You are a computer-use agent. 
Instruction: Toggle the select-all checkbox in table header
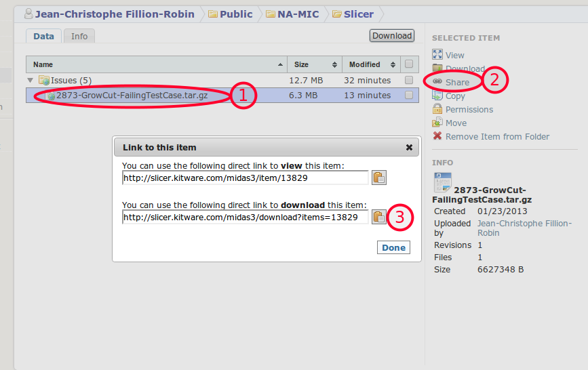click(x=409, y=64)
